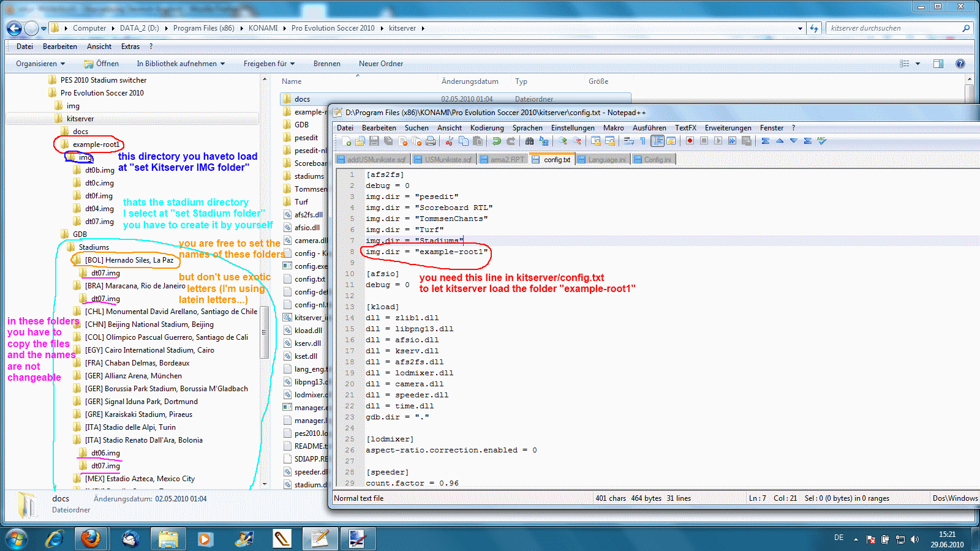Open Explorer's Extras menu
Screen dimensions: 980x551
(x=130, y=47)
